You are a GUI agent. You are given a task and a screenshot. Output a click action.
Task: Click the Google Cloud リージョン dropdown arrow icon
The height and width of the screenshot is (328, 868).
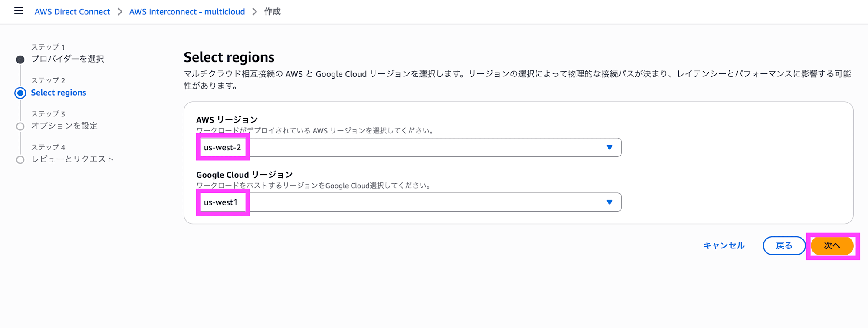tap(609, 202)
